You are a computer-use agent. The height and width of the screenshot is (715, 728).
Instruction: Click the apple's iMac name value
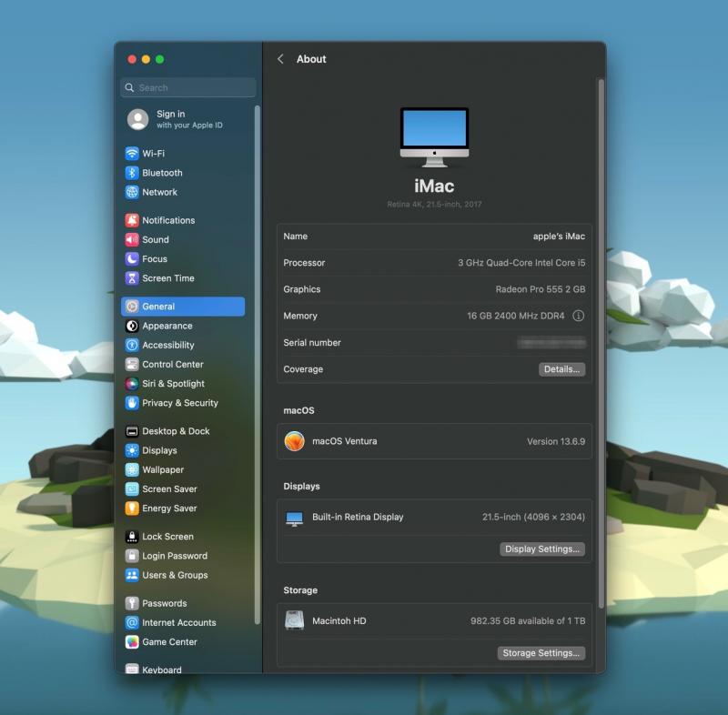point(559,237)
